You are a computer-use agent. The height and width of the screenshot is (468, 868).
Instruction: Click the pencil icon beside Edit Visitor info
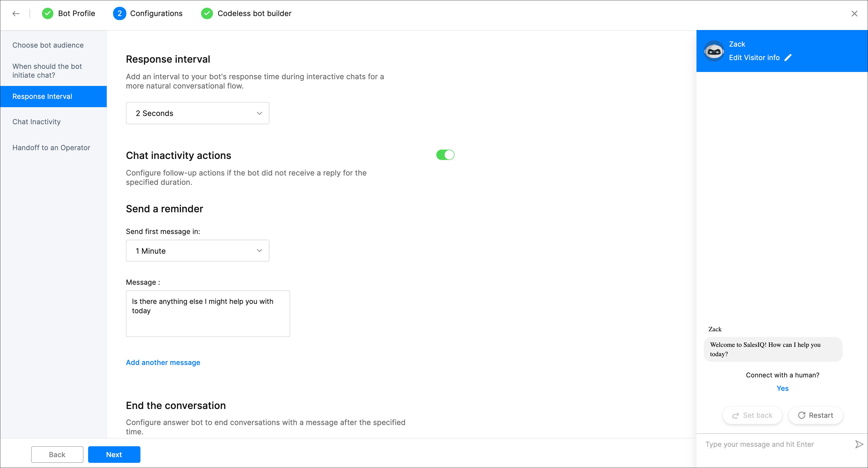(788, 57)
